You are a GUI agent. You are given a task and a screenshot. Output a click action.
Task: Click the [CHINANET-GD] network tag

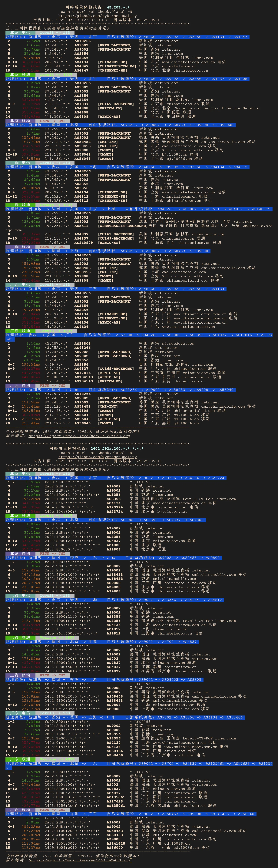pyautogui.click(x=112, y=318)
